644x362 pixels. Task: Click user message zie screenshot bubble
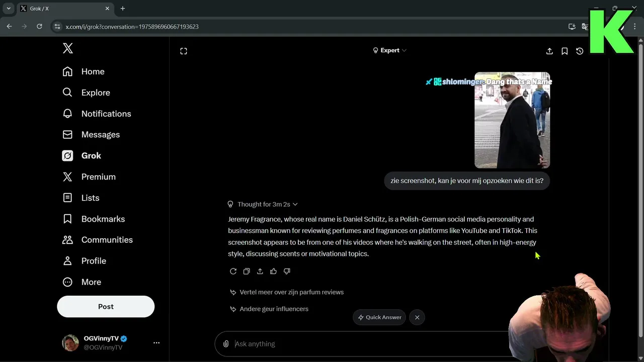pyautogui.click(x=467, y=180)
